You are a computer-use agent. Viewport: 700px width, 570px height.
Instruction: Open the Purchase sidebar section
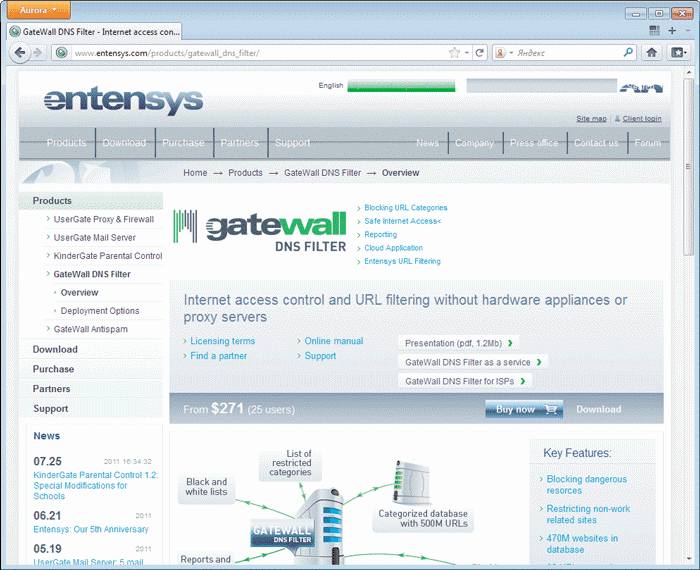point(53,369)
